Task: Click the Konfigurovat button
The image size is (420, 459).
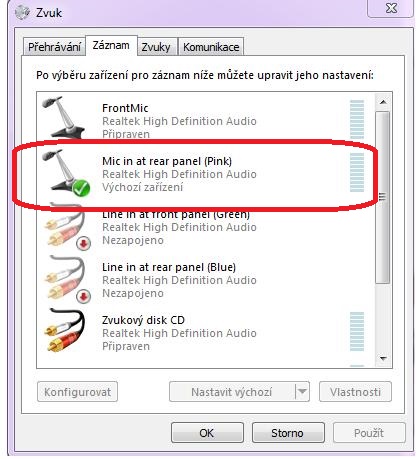Action: 77,392
